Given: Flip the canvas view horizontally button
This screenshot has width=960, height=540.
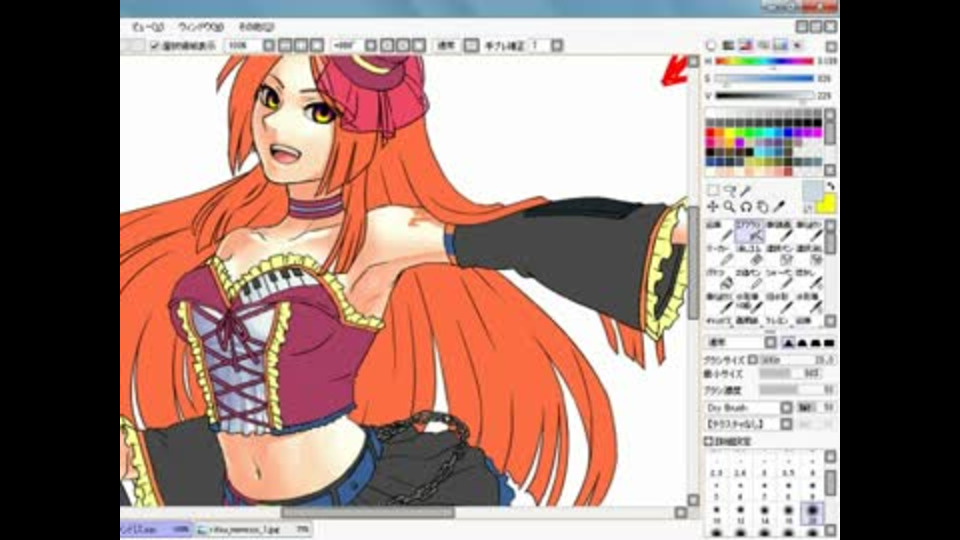Looking at the screenshot, I should coord(471,45).
